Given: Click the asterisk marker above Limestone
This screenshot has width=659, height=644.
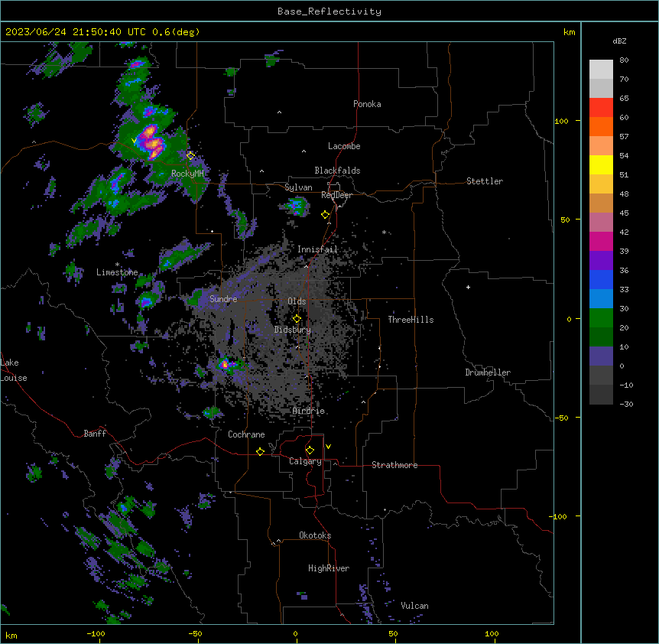Looking at the screenshot, I should click(117, 265).
